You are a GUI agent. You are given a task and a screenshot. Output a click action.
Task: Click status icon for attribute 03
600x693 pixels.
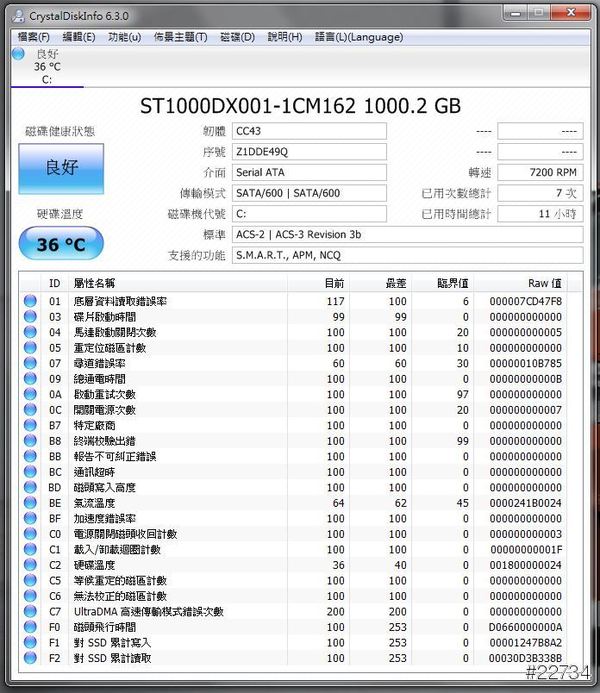(x=30, y=316)
